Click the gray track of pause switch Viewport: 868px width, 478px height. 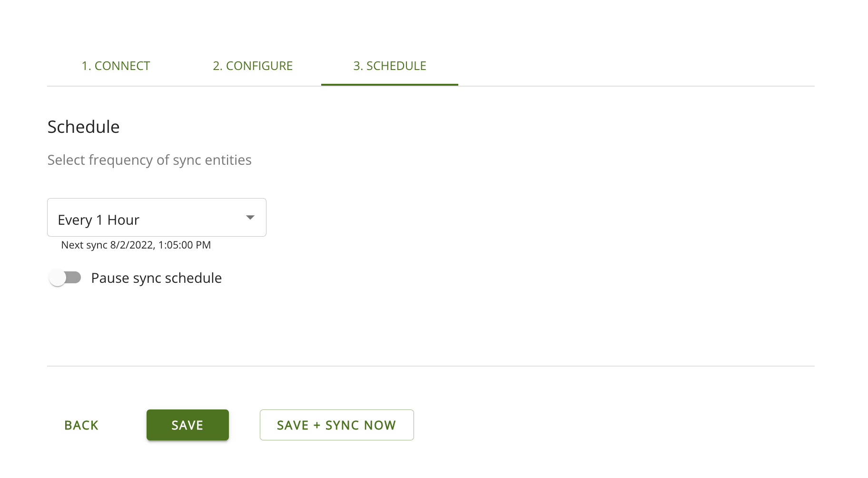click(x=74, y=278)
